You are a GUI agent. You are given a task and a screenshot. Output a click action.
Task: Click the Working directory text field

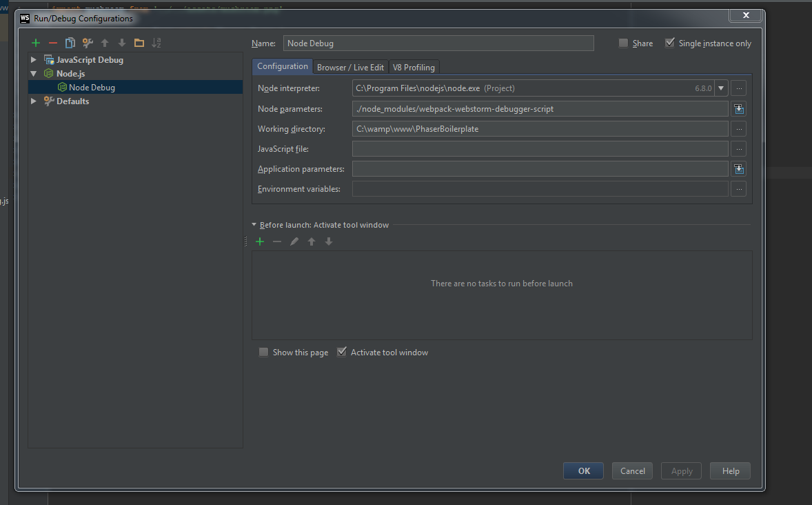click(x=540, y=129)
